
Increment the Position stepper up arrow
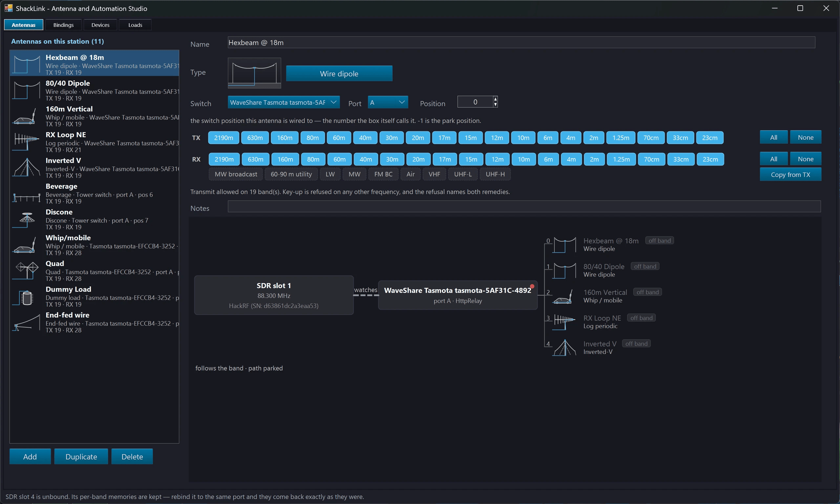pos(495,99)
